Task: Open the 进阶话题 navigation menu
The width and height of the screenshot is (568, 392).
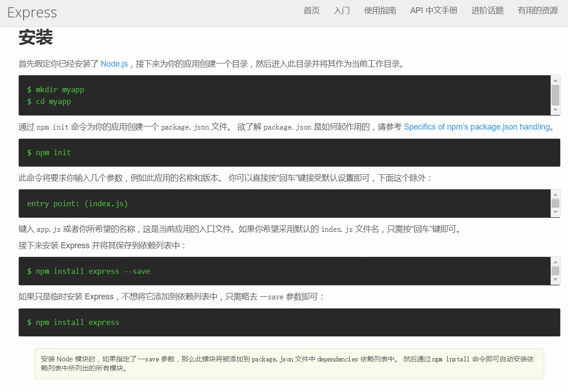Action: pyautogui.click(x=488, y=10)
